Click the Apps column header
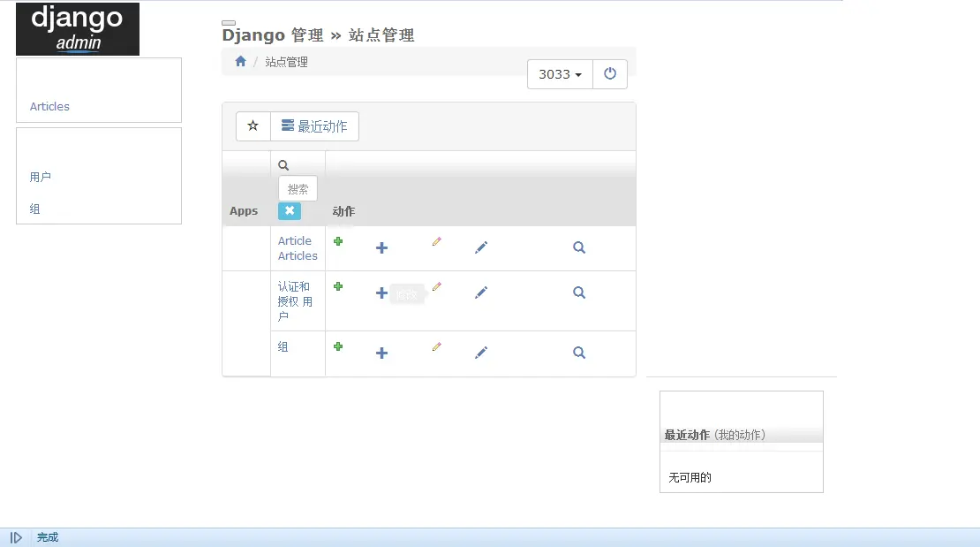Viewport: 980px width, 547px height. [x=244, y=211]
